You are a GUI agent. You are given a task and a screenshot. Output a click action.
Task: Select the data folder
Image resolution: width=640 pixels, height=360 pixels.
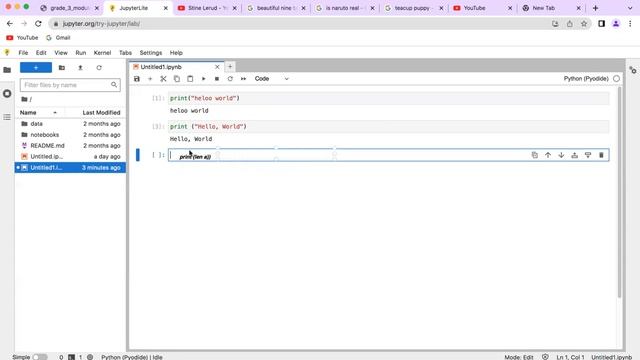70,124
